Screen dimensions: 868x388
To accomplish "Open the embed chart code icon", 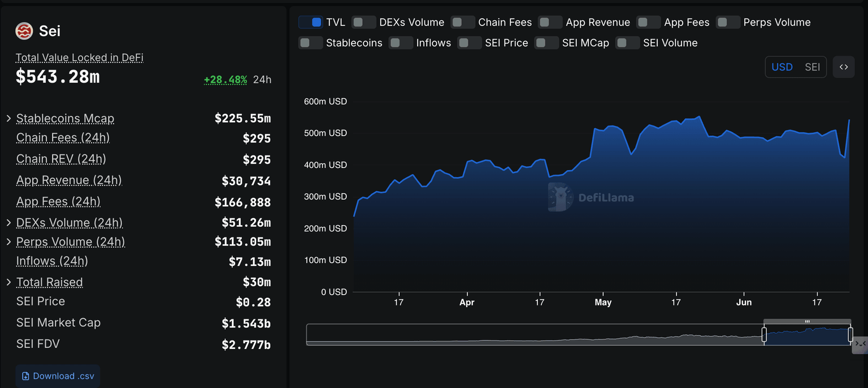I will click(843, 67).
